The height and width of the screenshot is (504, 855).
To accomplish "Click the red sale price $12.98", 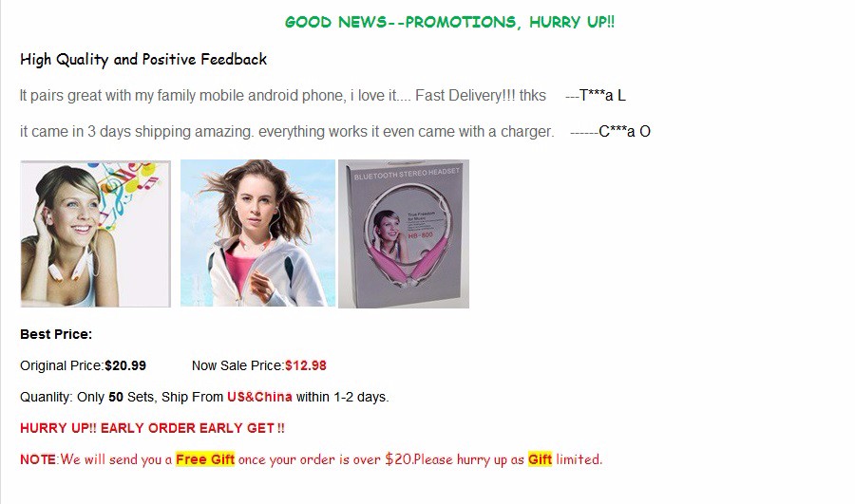I will 306,365.
